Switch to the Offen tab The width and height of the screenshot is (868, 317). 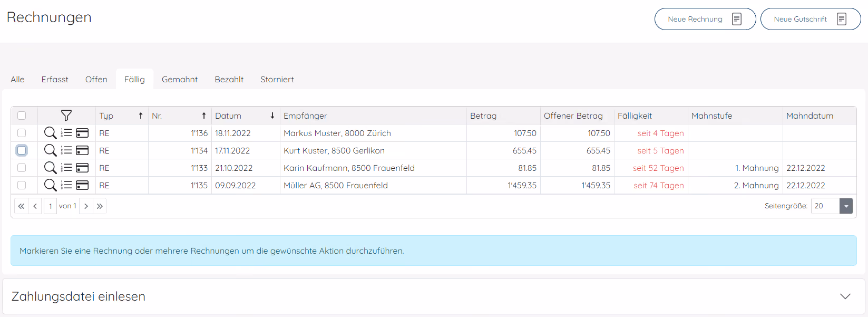point(96,79)
